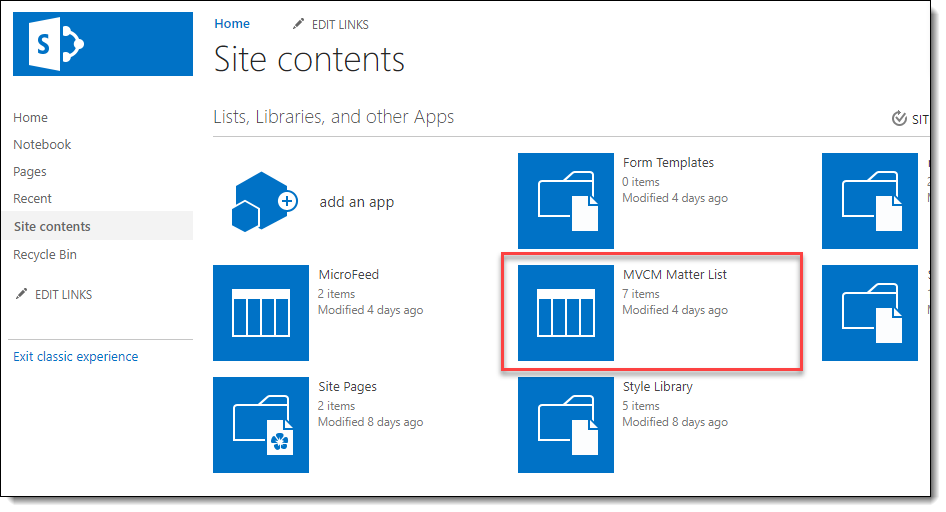Click 'Lists, Libraries, and other Apps' heading
The image size is (946, 512).
pyautogui.click(x=334, y=116)
